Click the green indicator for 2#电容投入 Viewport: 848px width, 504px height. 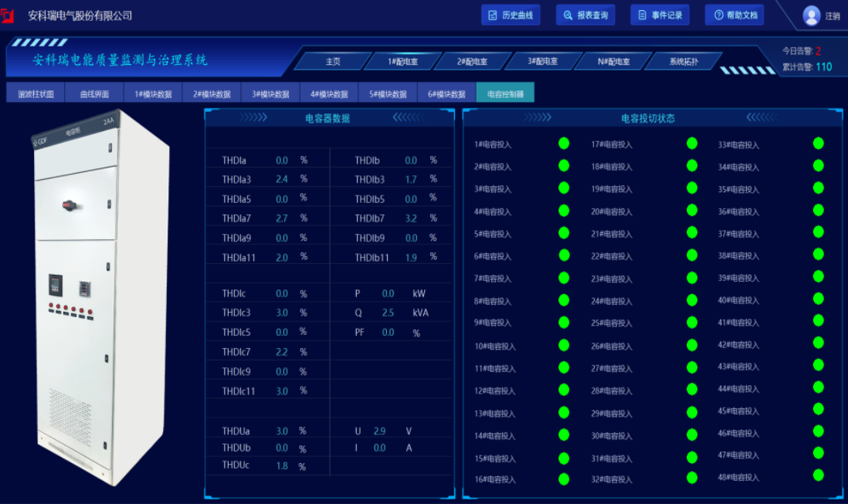tap(564, 165)
